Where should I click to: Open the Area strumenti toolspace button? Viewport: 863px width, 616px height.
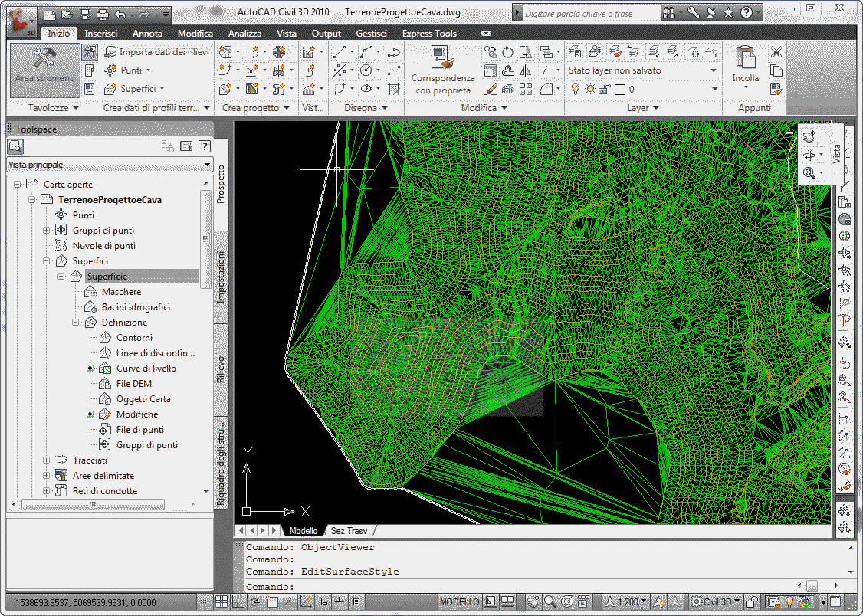[44, 71]
